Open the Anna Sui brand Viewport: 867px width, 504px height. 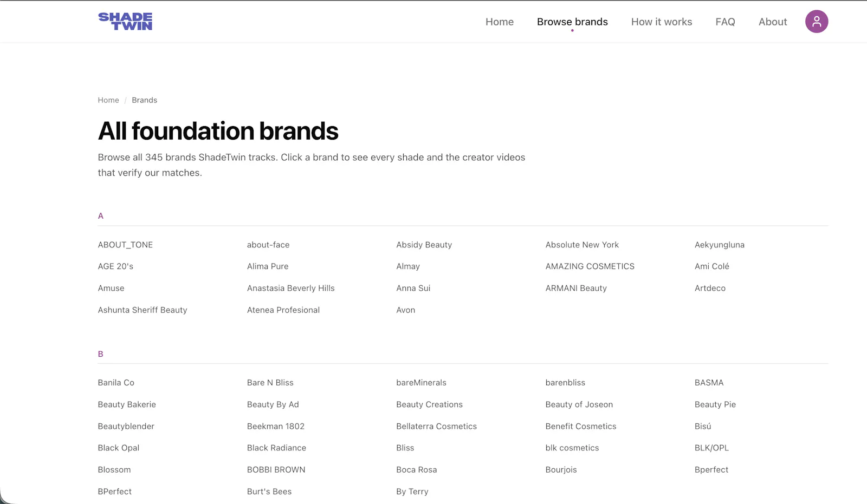point(413,288)
